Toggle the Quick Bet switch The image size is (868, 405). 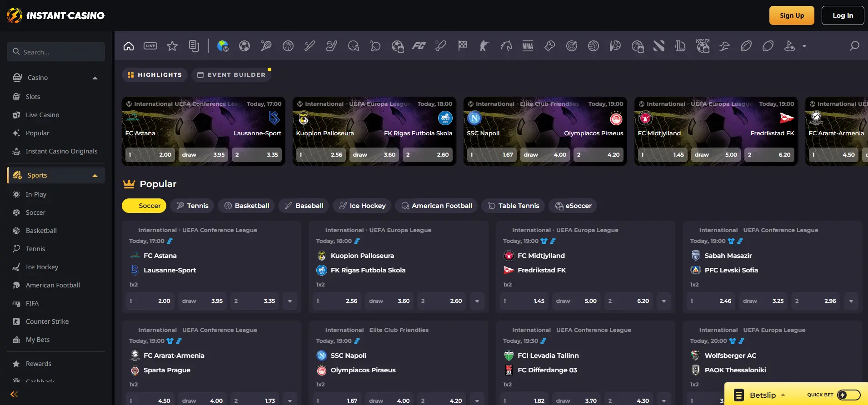pyautogui.click(x=848, y=395)
